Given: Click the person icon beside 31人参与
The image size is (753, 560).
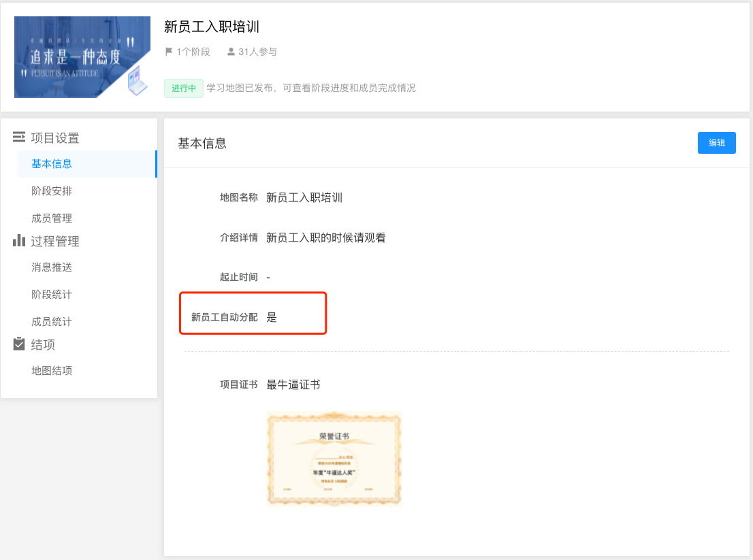Looking at the screenshot, I should 231,51.
